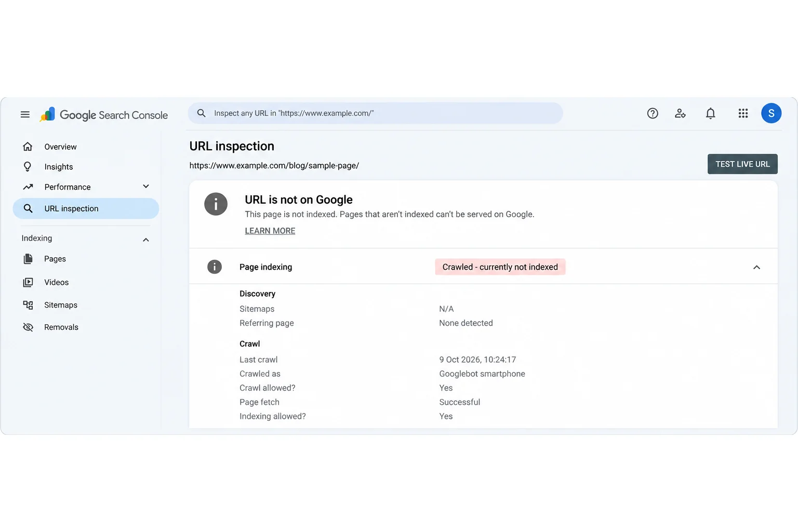Viewport: 798px width, 532px height.
Task: Click Googlebot smartphone value
Action: (482, 374)
